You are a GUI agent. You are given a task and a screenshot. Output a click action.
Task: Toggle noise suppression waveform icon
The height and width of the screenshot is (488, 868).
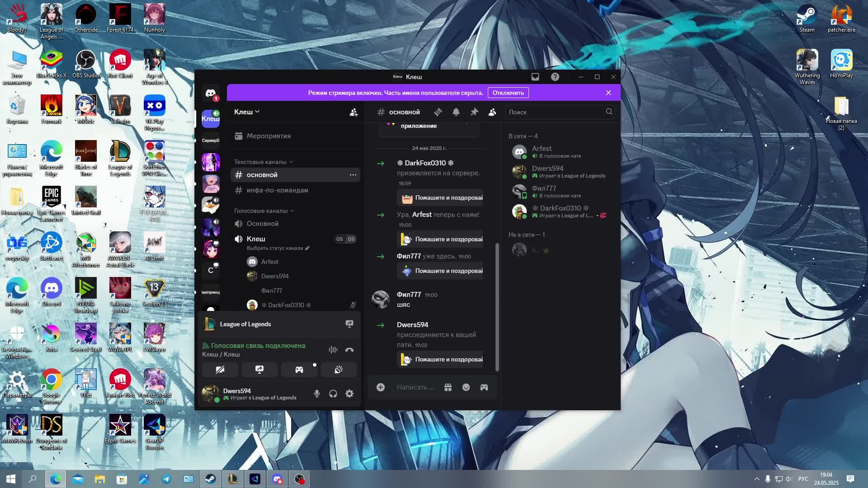333,350
